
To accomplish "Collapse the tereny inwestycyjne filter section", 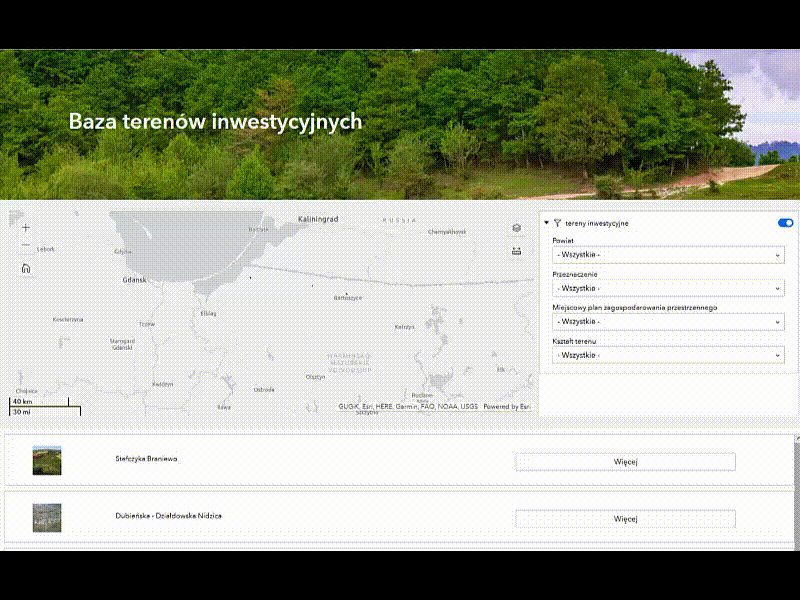I will [546, 223].
